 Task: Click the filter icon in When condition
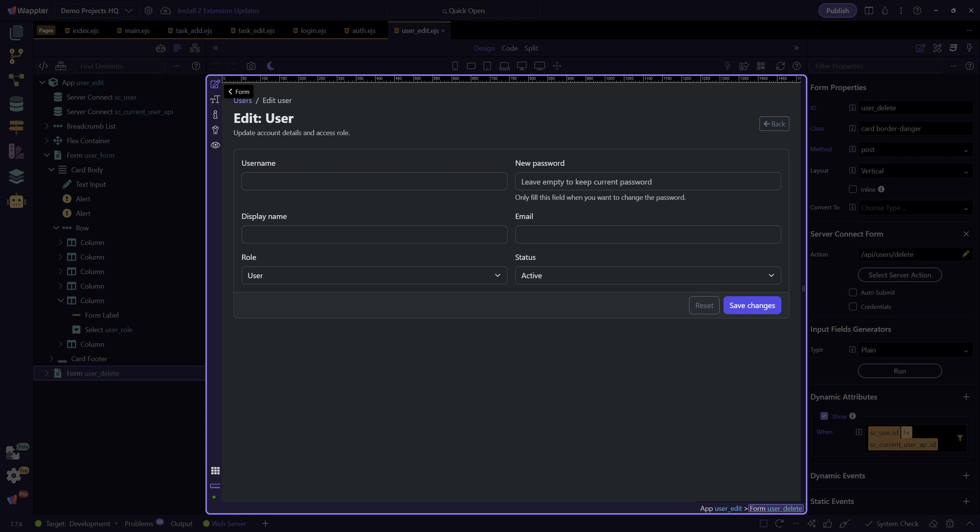click(960, 438)
